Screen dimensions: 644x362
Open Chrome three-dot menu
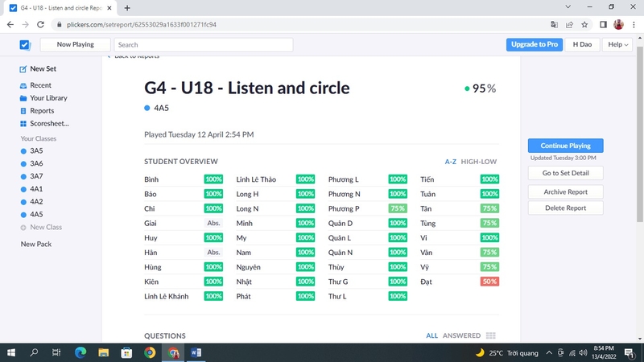pos(634,25)
